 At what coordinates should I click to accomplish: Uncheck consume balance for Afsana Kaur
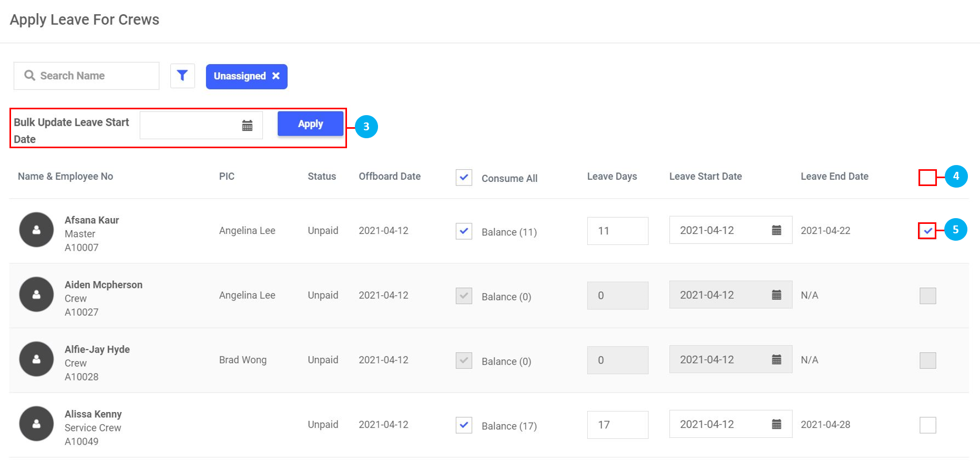464,231
